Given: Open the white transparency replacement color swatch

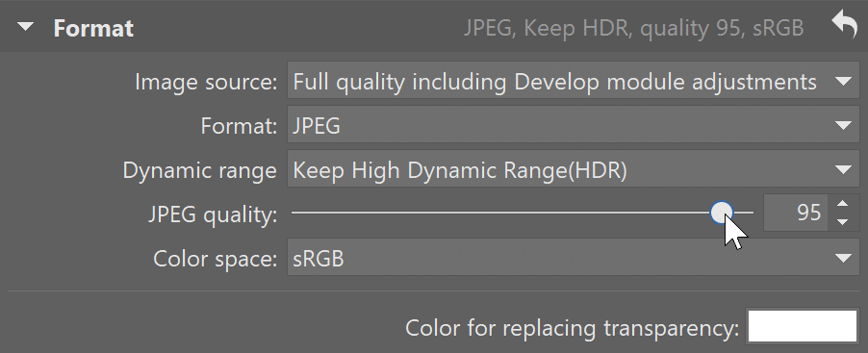Looking at the screenshot, I should [803, 326].
